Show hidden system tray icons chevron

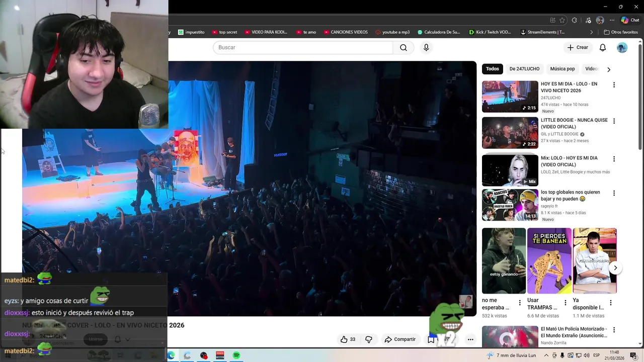(547, 355)
